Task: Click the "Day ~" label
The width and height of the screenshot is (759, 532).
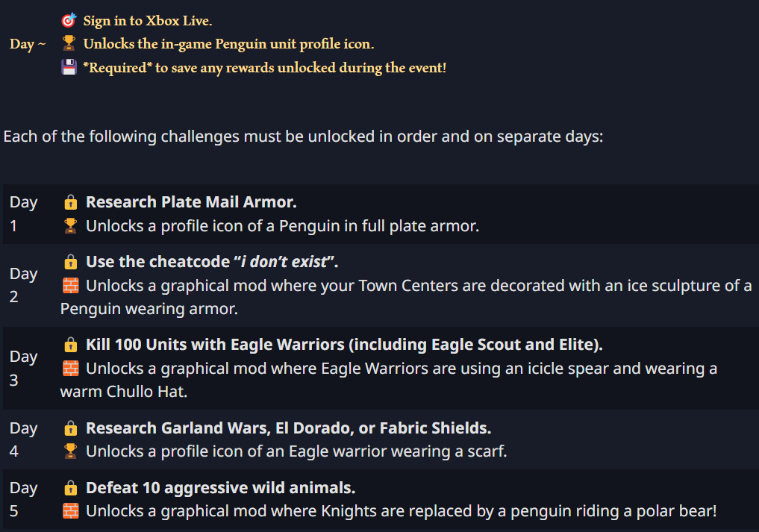Action: (28, 44)
